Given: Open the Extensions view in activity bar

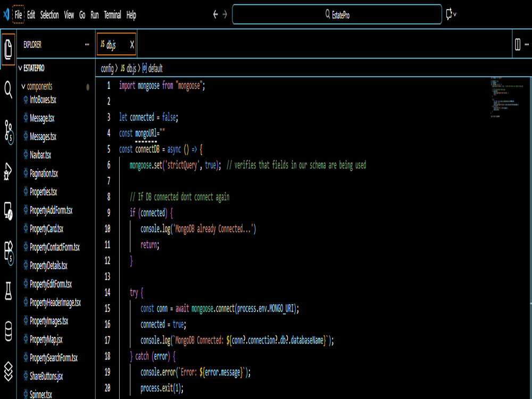Looking at the screenshot, I should [x=9, y=252].
